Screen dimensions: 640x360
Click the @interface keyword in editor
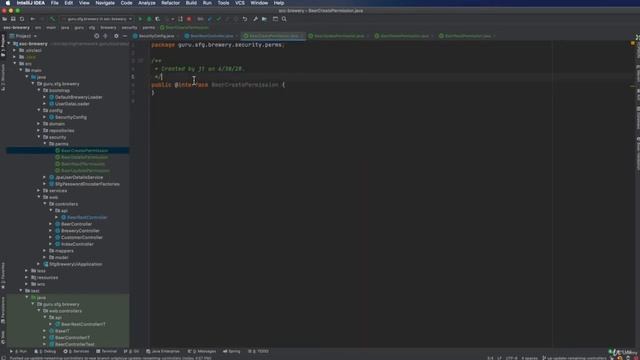tap(191, 85)
